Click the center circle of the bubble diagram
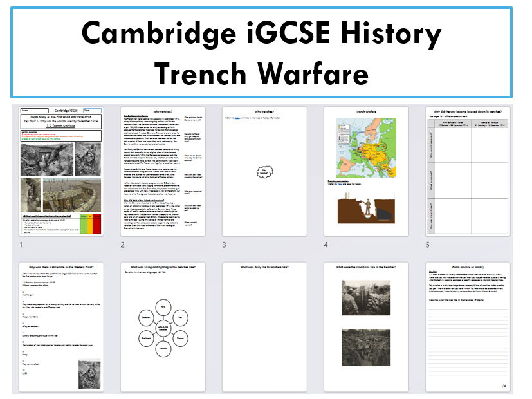532x399 pixels. (163, 328)
